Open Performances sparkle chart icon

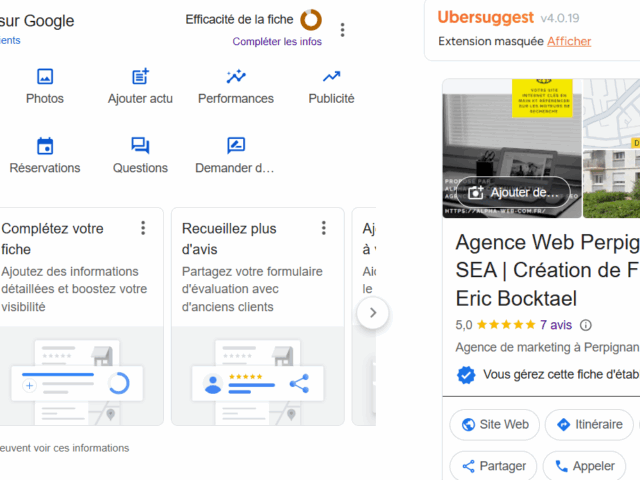point(236,77)
